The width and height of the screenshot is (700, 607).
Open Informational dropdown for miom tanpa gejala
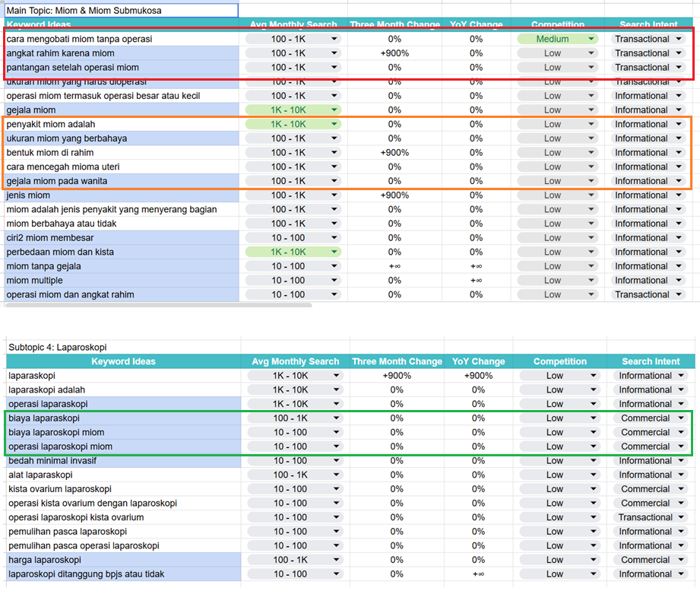(648, 266)
